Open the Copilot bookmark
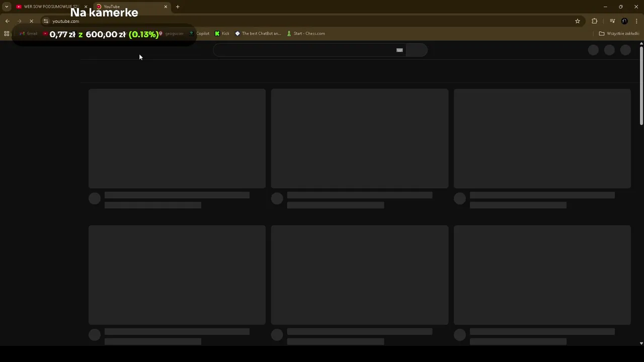 199,34
